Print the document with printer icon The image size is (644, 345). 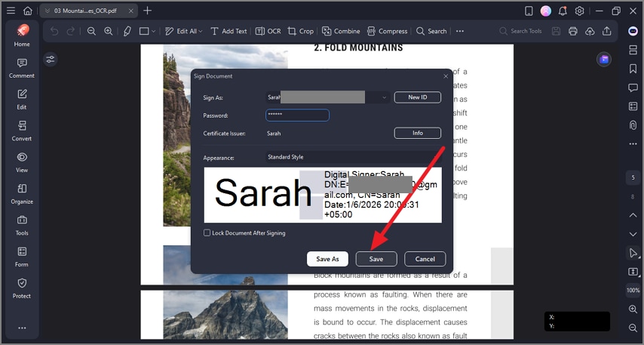click(573, 31)
